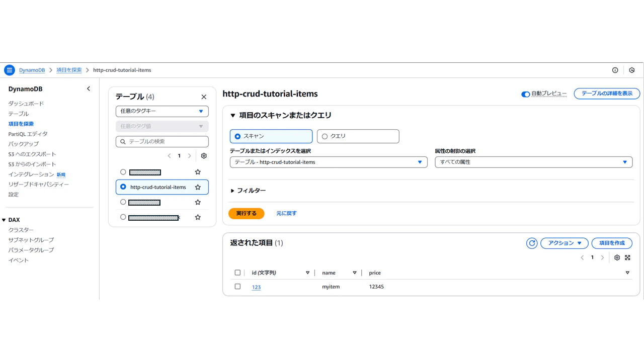Open バックアップ in the sidebar
Viewport: 644px width, 362px height.
(x=23, y=144)
